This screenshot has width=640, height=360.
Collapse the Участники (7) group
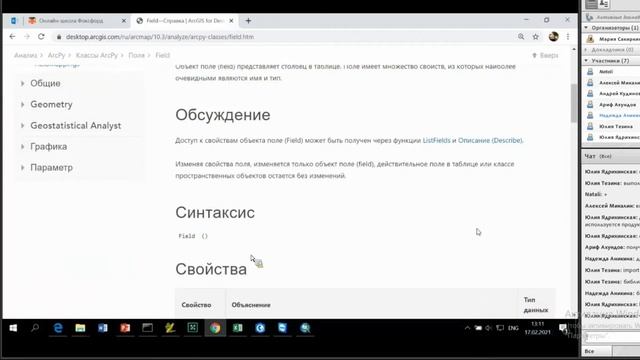(587, 60)
